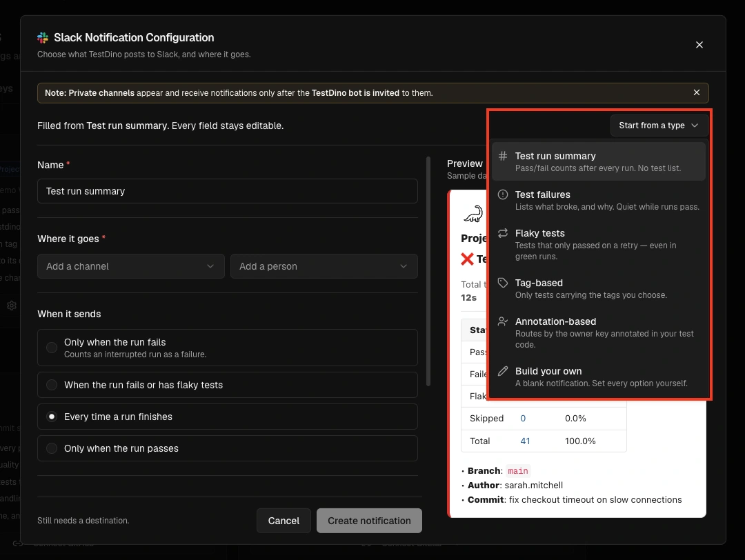Image resolution: width=745 pixels, height=560 pixels.
Task: Close the Slack Notification Configuration dialog
Action: click(699, 45)
